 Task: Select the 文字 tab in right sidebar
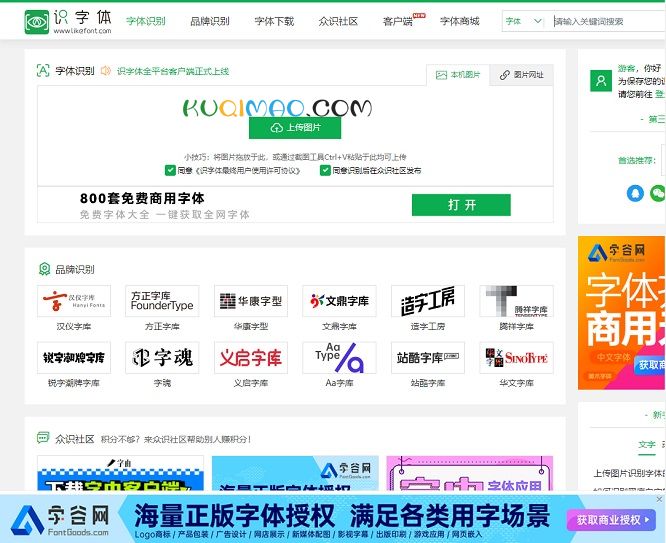[647, 444]
